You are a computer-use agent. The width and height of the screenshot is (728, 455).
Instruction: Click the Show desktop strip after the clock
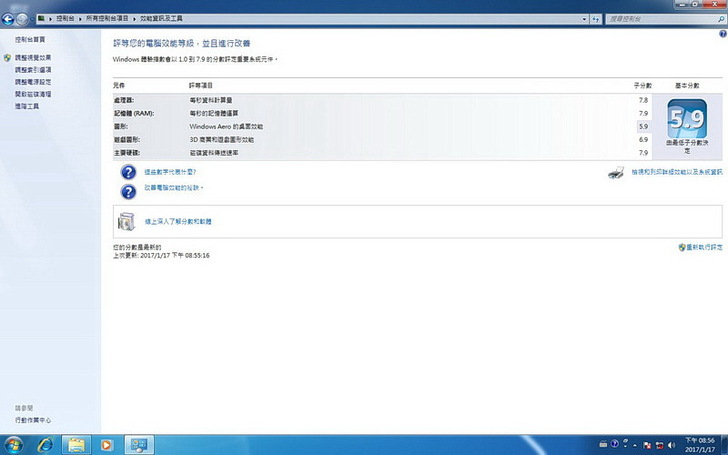click(x=724, y=445)
